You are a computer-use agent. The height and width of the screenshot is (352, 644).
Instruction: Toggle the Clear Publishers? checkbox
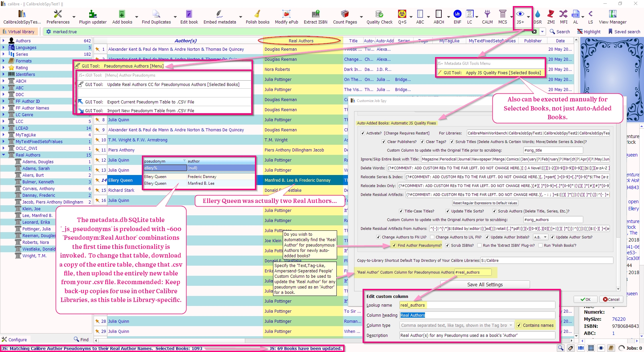point(384,142)
